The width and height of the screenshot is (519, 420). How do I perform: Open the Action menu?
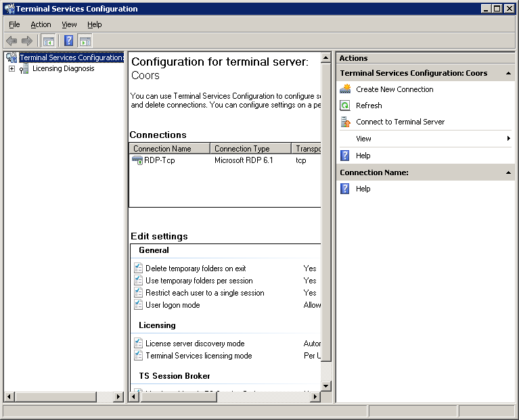click(x=41, y=24)
